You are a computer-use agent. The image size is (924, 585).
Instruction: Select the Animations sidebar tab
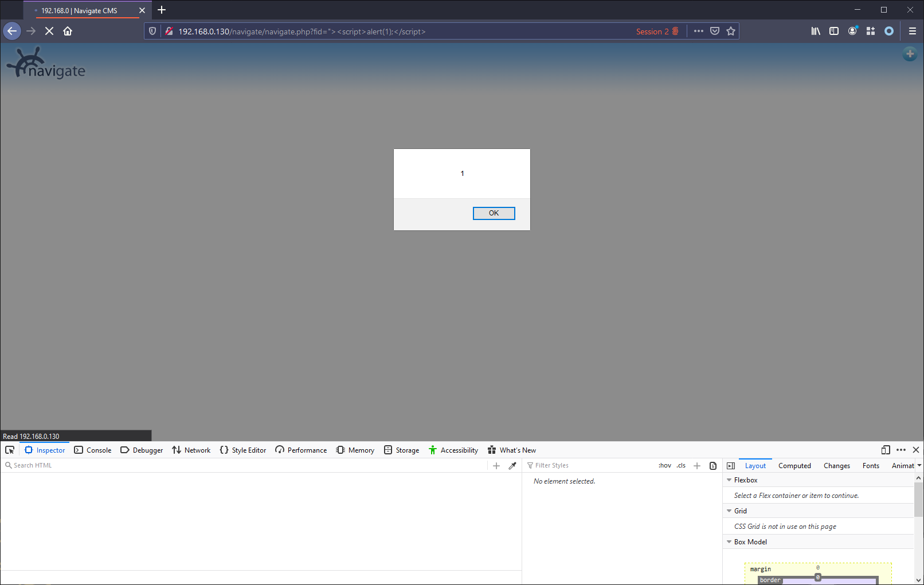pos(903,466)
